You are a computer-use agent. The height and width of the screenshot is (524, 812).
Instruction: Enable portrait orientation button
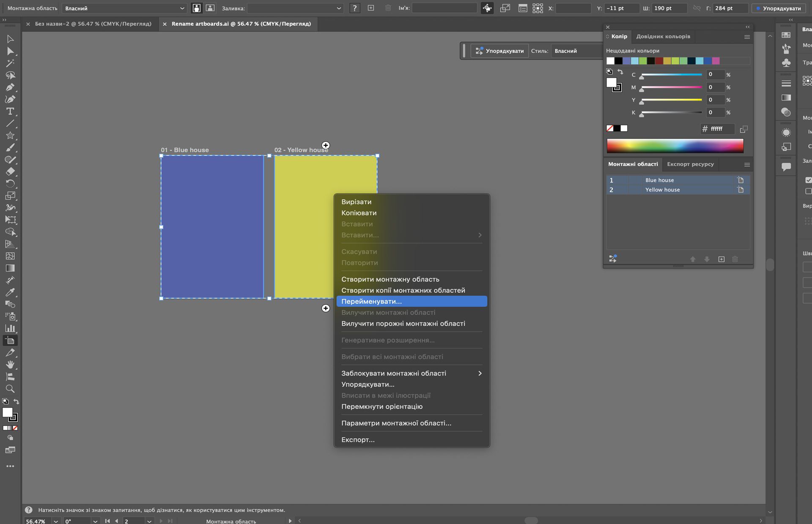(197, 8)
